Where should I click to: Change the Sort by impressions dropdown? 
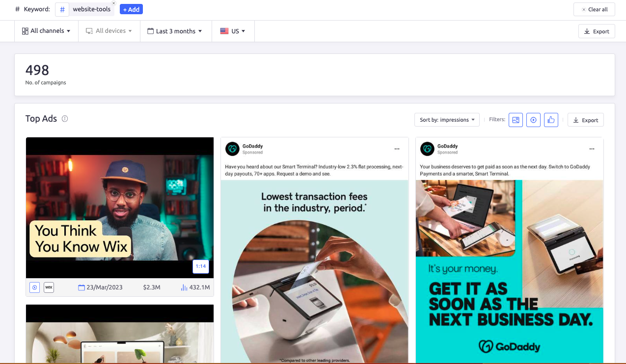coord(447,120)
